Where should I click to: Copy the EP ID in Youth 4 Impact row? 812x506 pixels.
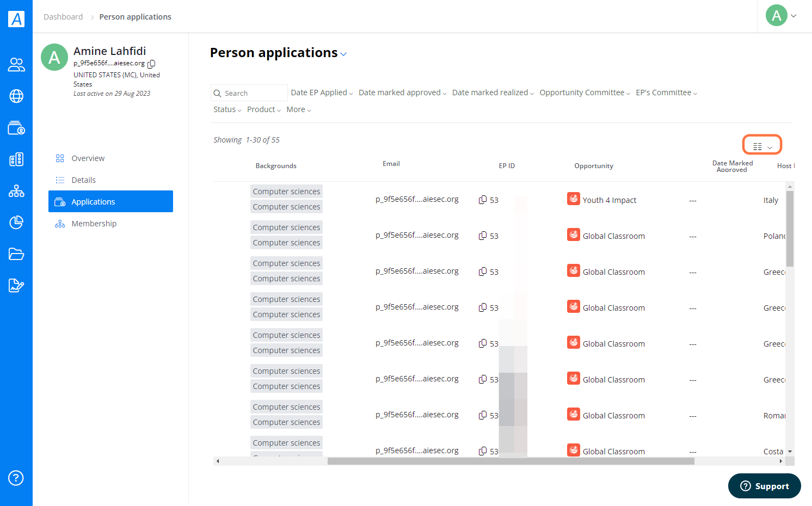tap(483, 200)
